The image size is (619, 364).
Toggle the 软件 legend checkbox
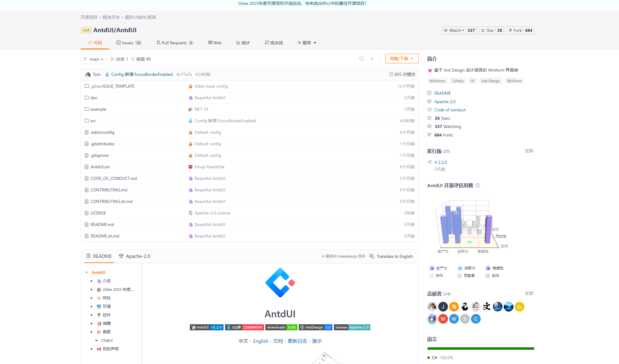click(x=487, y=276)
